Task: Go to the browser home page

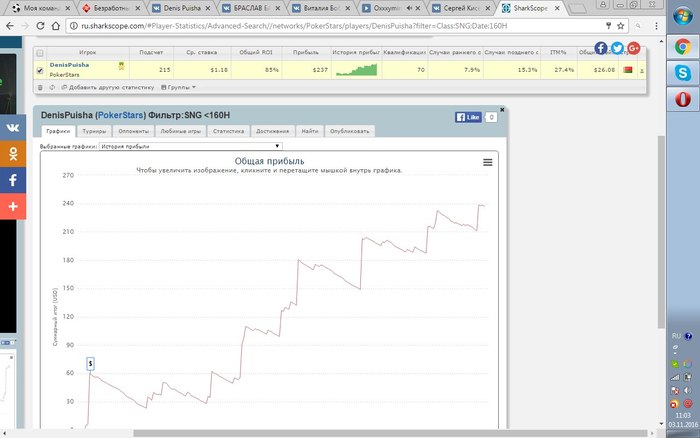Action: pos(56,26)
